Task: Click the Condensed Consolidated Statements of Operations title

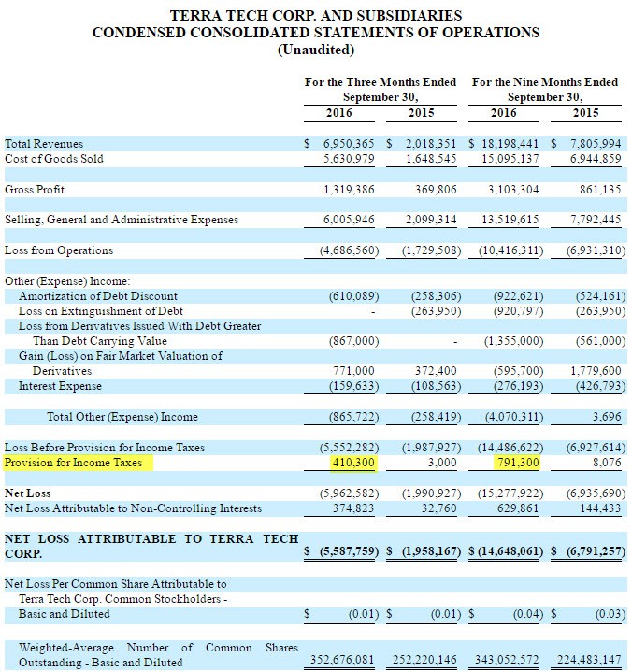Action: tap(316, 33)
